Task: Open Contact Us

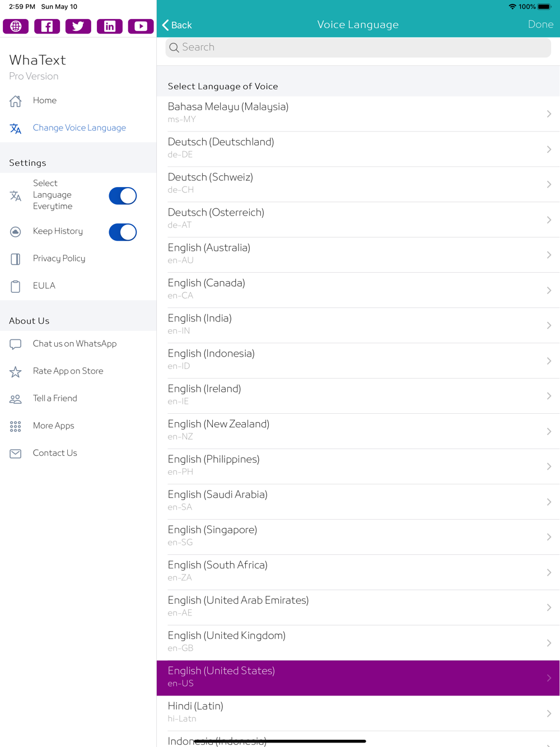Action: pyautogui.click(x=78, y=454)
